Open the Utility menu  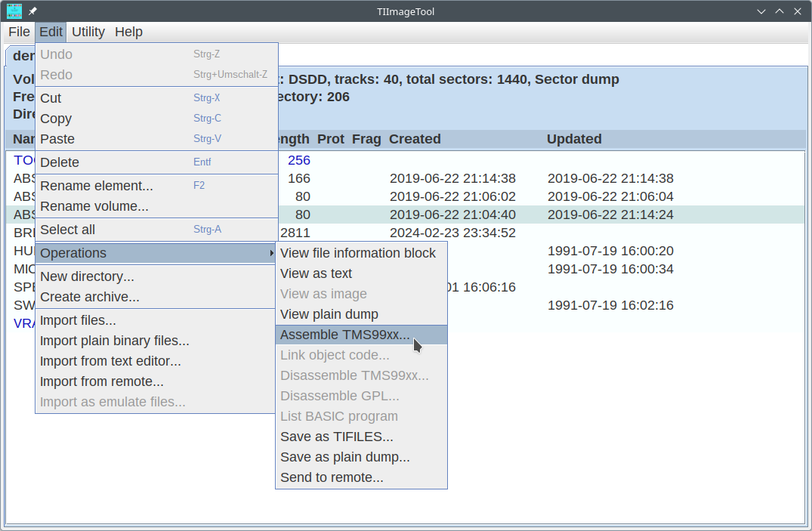(88, 32)
